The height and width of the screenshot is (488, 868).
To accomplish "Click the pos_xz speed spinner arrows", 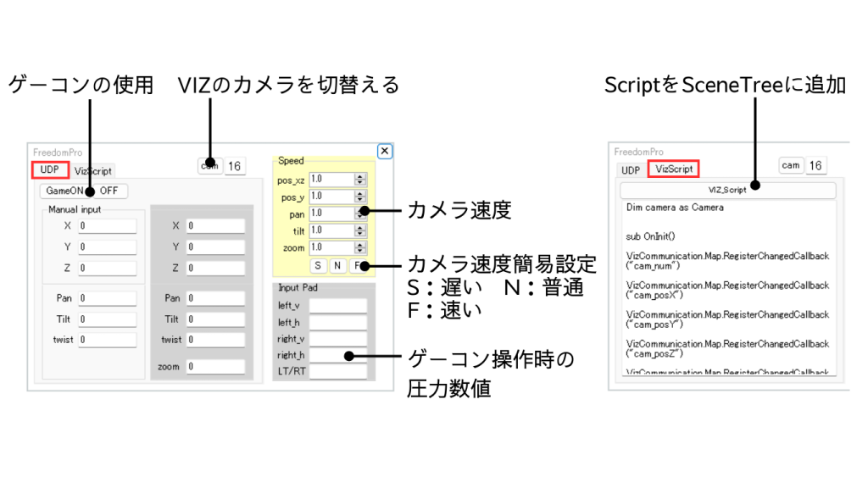I will pyautogui.click(x=360, y=180).
